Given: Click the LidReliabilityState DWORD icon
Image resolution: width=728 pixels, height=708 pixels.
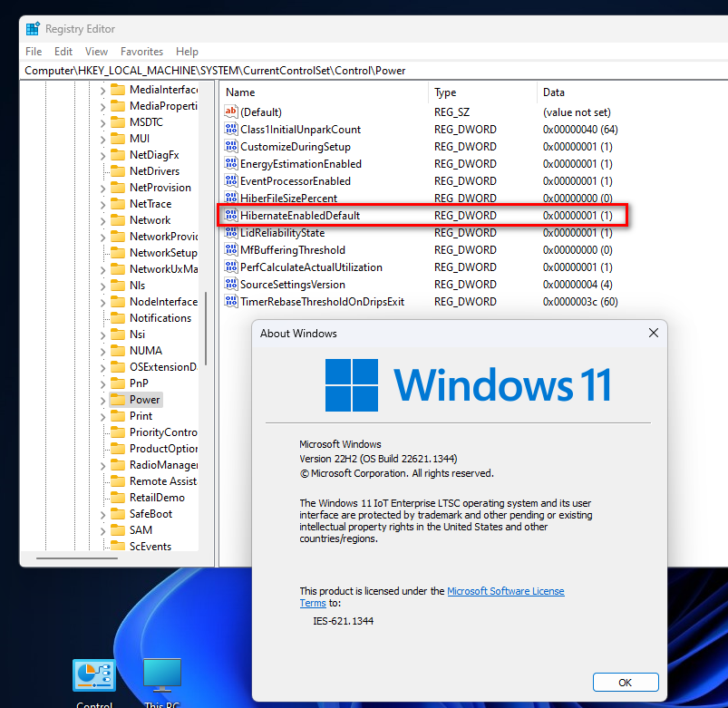Looking at the screenshot, I should coord(231,232).
